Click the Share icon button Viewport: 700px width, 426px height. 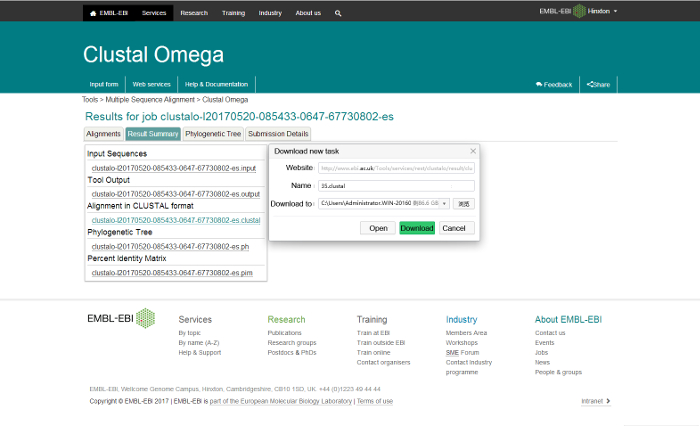click(598, 85)
